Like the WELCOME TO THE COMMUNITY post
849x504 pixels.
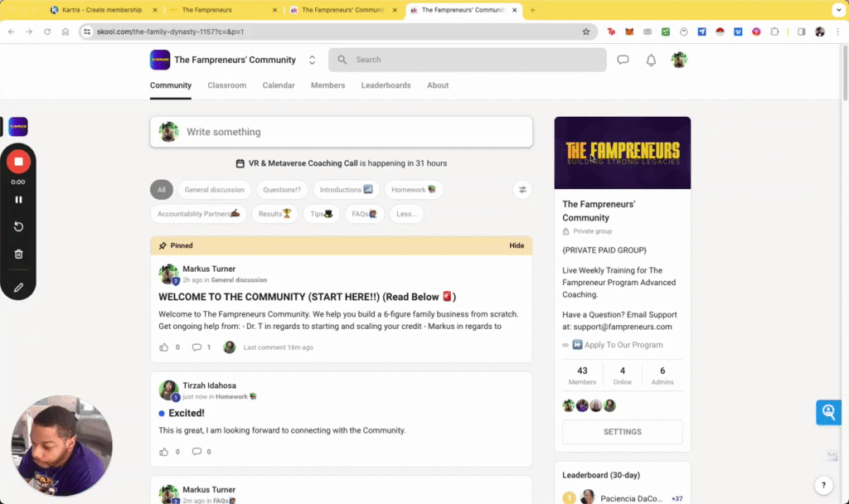point(163,347)
